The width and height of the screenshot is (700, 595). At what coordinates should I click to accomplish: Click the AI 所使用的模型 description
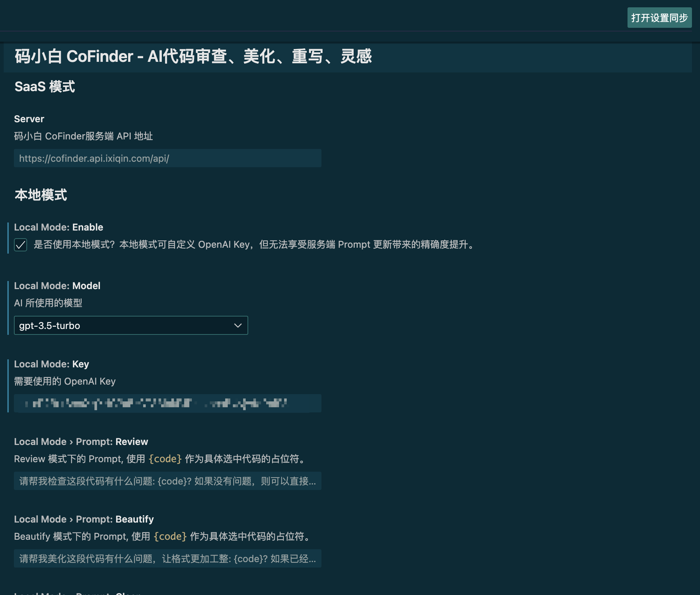tap(48, 303)
